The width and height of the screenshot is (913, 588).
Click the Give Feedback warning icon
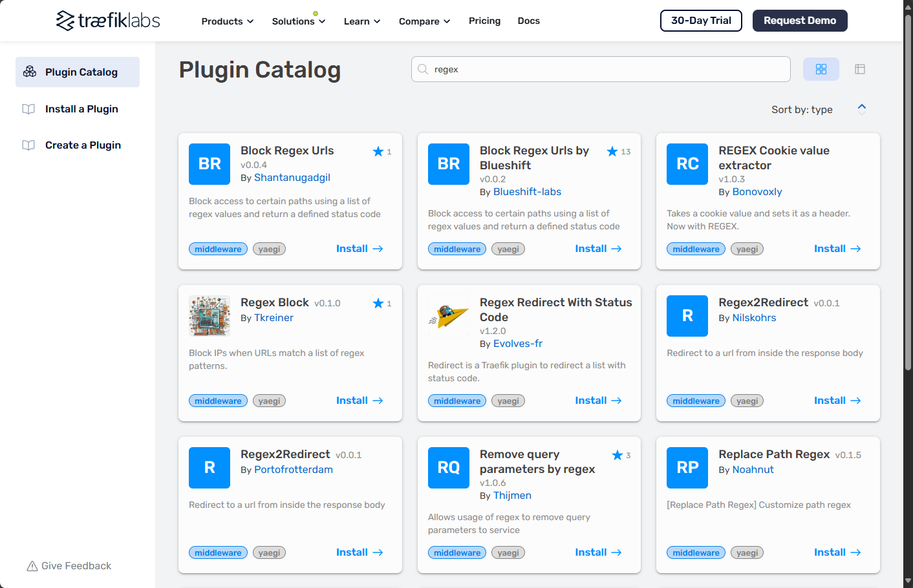coord(32,566)
